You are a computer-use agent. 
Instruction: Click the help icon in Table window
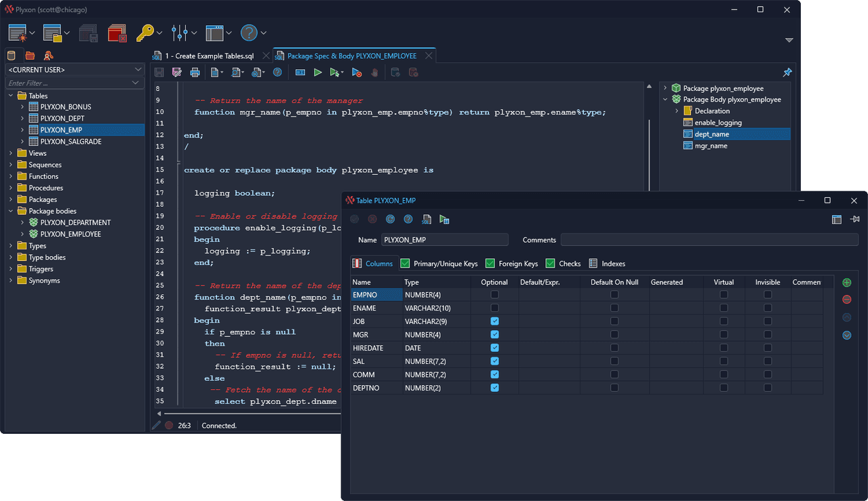[x=408, y=219]
